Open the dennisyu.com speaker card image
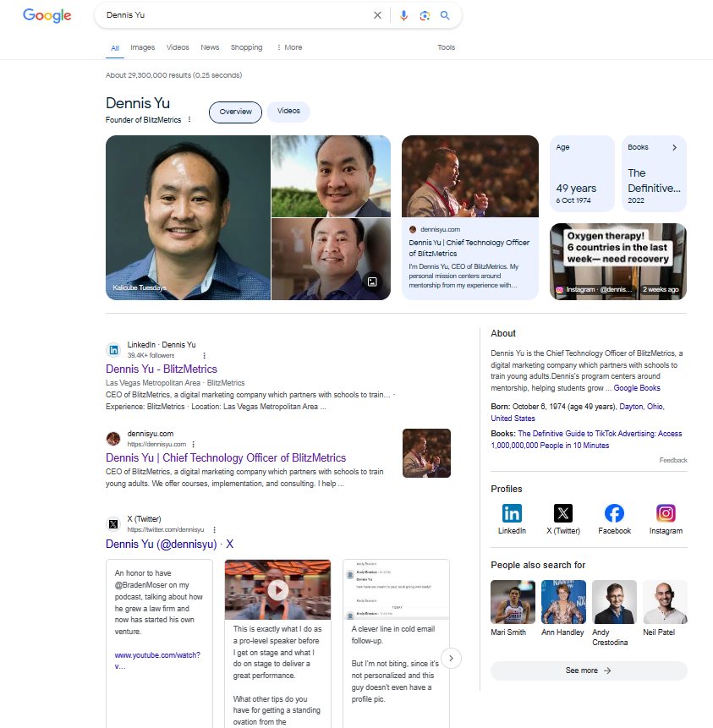 tap(470, 177)
